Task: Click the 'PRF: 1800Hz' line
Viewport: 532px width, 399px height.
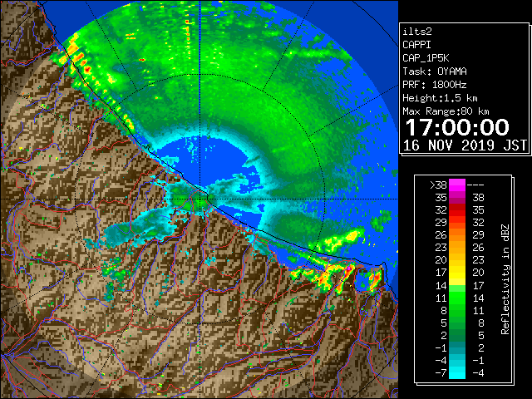Action: click(x=435, y=85)
